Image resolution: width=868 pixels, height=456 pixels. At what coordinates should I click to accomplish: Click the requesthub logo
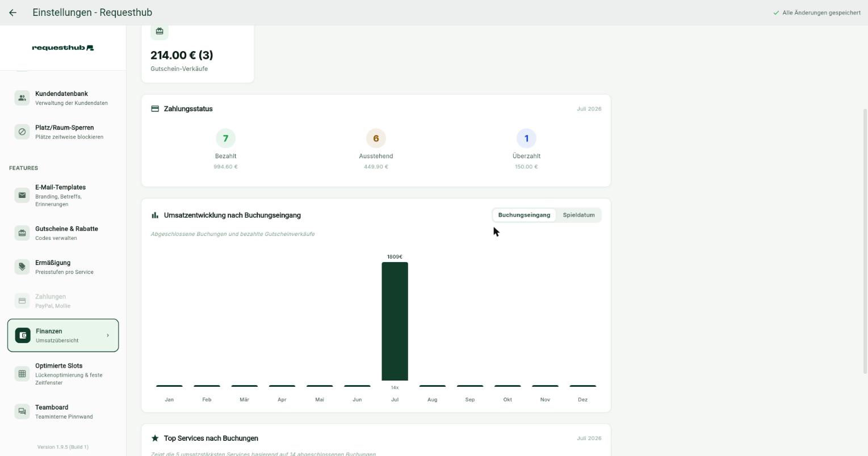click(63, 48)
